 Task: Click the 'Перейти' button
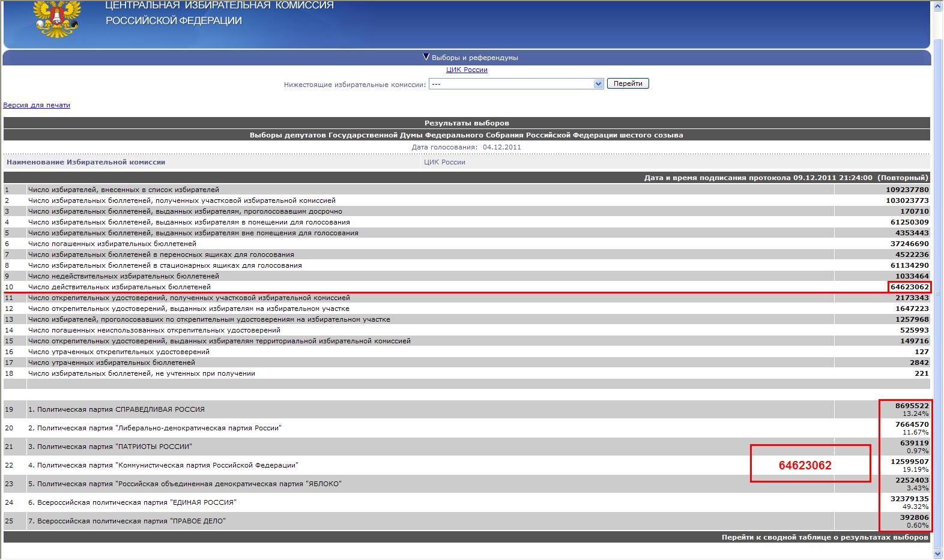[x=628, y=83]
